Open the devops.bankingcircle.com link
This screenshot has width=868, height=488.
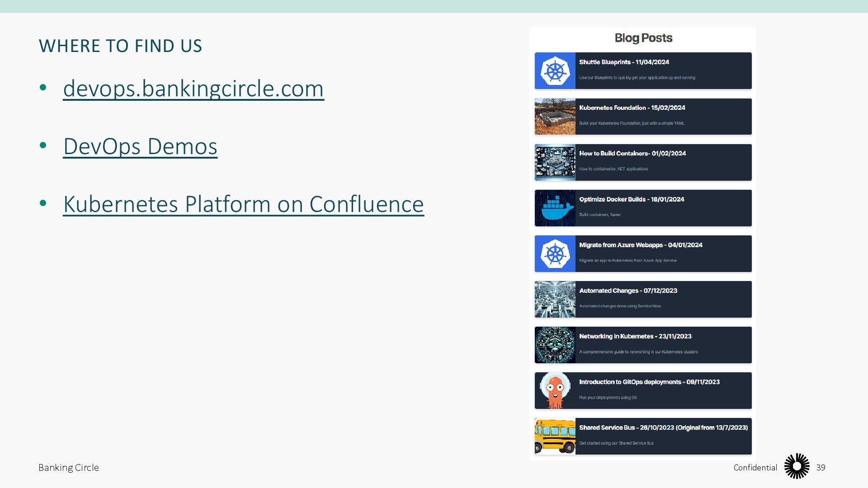click(x=193, y=88)
